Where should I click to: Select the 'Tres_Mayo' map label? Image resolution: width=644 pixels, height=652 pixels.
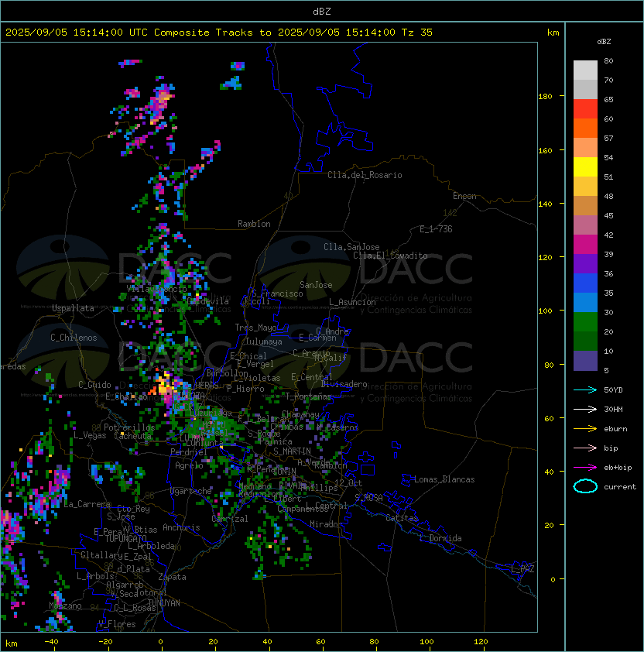(x=255, y=328)
